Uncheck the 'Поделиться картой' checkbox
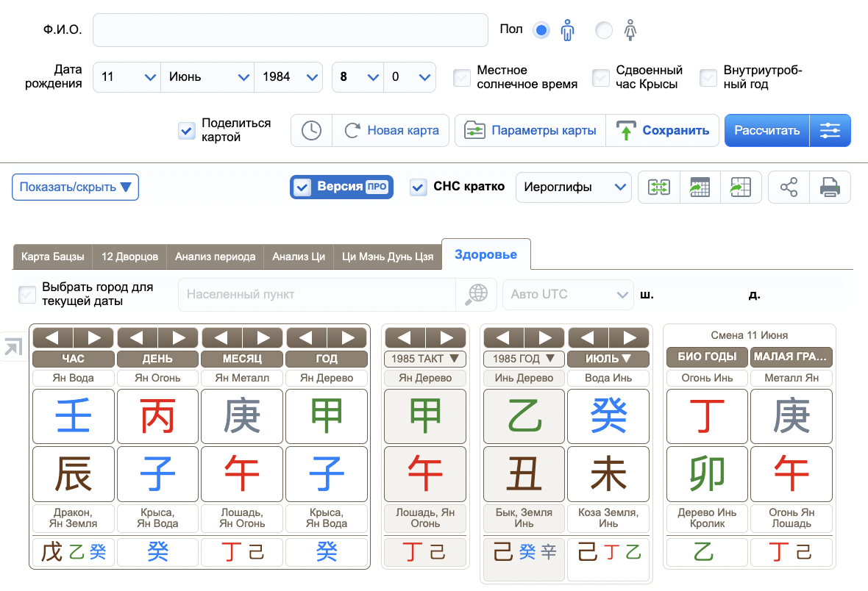Image resolution: width=868 pixels, height=591 pixels. click(x=187, y=131)
